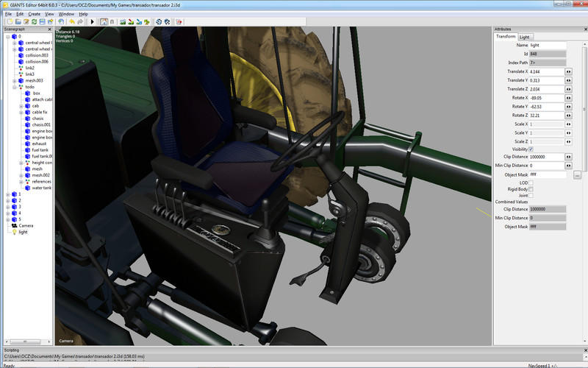
Task: Enable the LOD checkbox
Action: (531, 183)
